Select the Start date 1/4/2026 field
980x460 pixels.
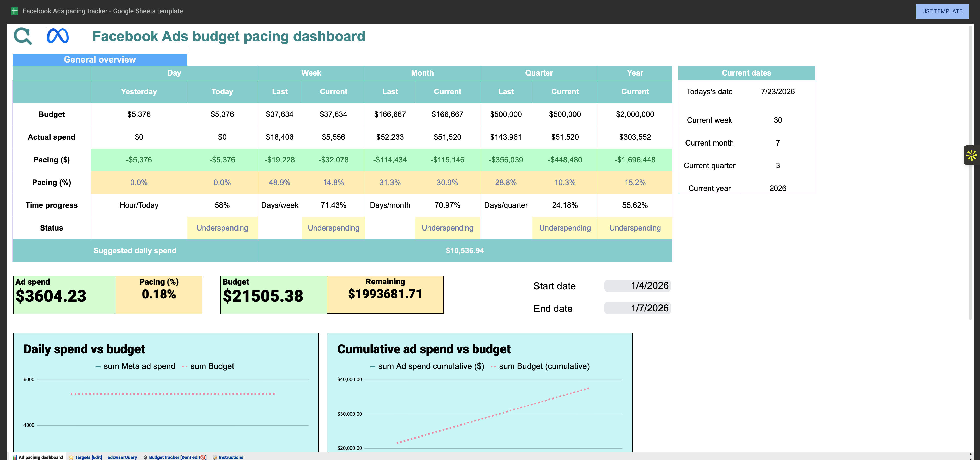tap(637, 286)
